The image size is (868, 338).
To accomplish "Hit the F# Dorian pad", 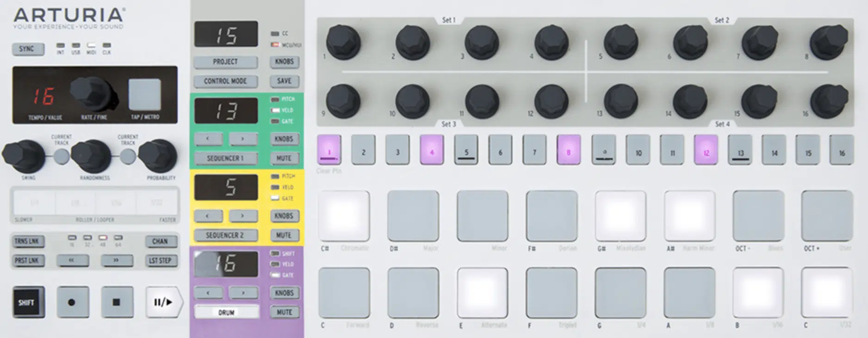I will [552, 216].
